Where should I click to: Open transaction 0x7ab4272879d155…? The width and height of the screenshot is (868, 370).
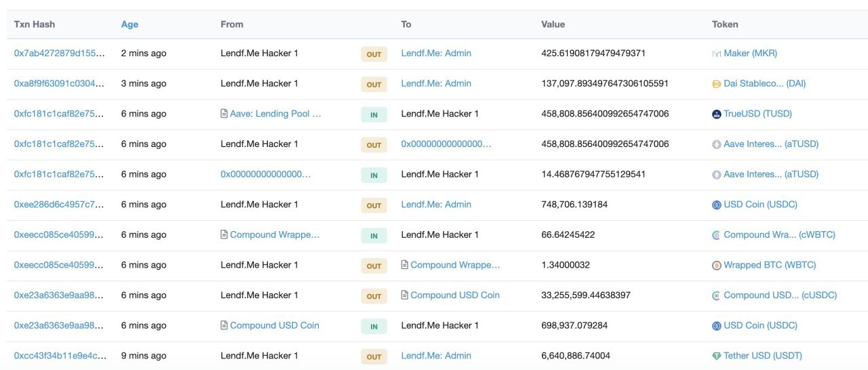click(x=60, y=54)
